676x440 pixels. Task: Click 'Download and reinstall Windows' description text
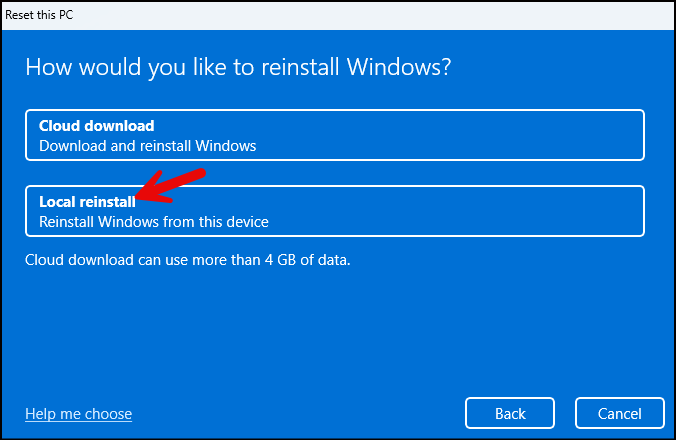pyautogui.click(x=147, y=146)
